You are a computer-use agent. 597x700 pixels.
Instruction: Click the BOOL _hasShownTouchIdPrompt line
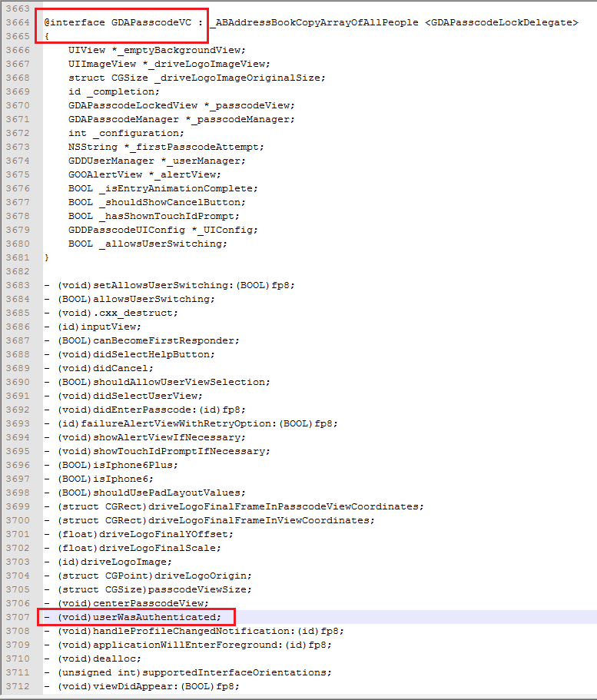154,216
